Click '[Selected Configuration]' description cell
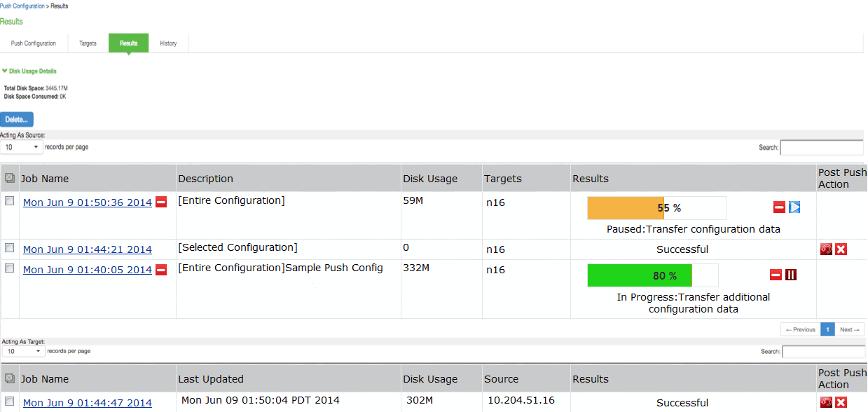 [x=238, y=247]
